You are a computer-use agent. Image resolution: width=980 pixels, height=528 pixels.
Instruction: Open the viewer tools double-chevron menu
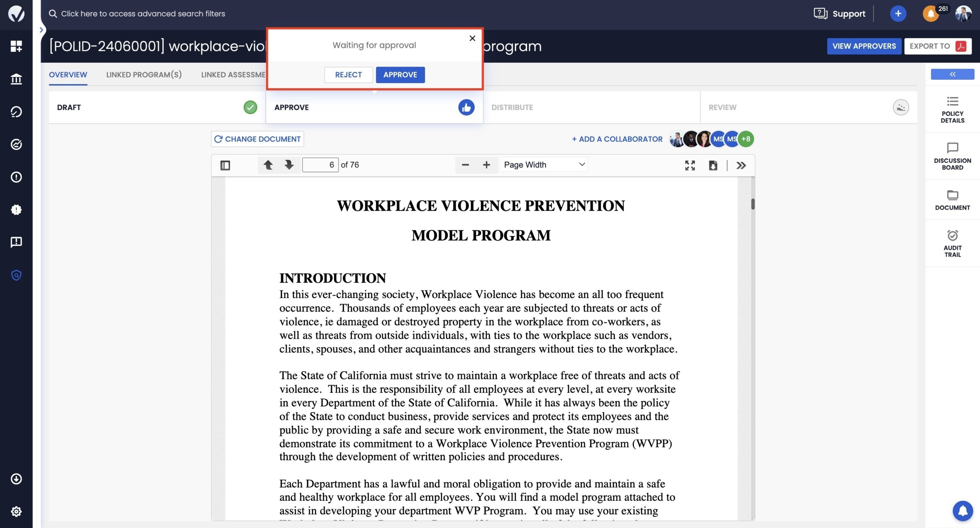(x=741, y=166)
